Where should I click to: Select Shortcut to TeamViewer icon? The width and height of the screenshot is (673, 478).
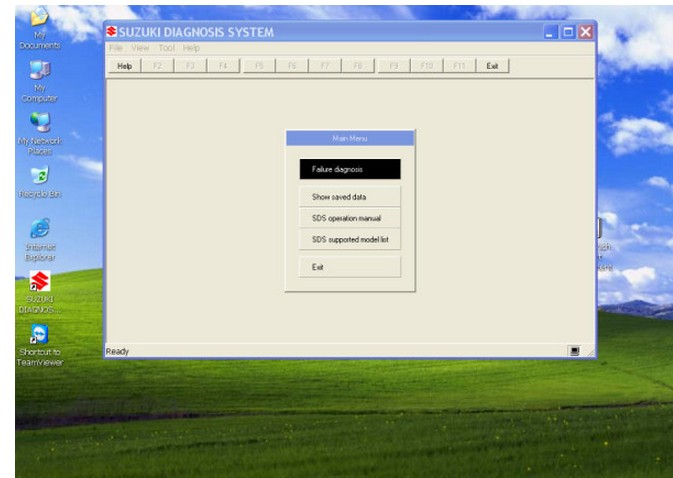[39, 345]
